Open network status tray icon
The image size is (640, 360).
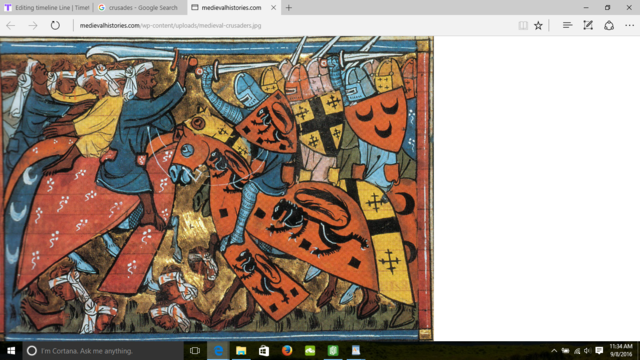pos(577,351)
